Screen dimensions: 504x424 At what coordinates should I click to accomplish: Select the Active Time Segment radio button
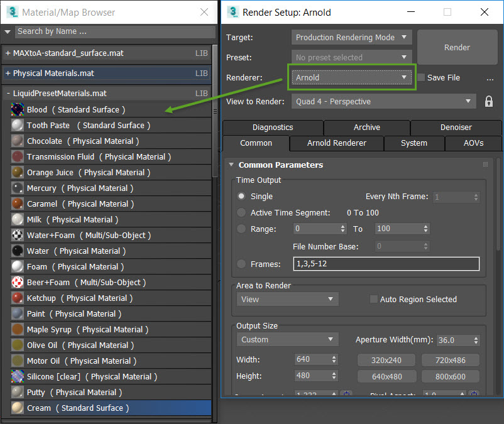pyautogui.click(x=241, y=213)
